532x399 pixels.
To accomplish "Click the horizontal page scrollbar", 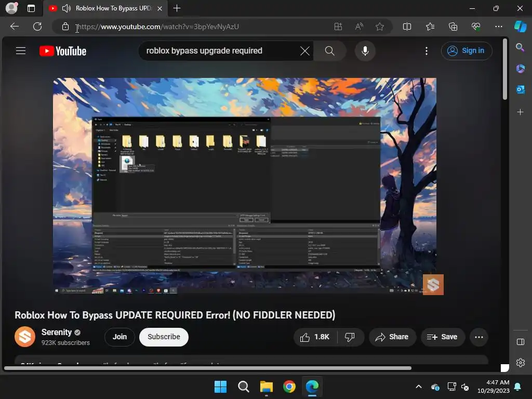I will coord(208,368).
